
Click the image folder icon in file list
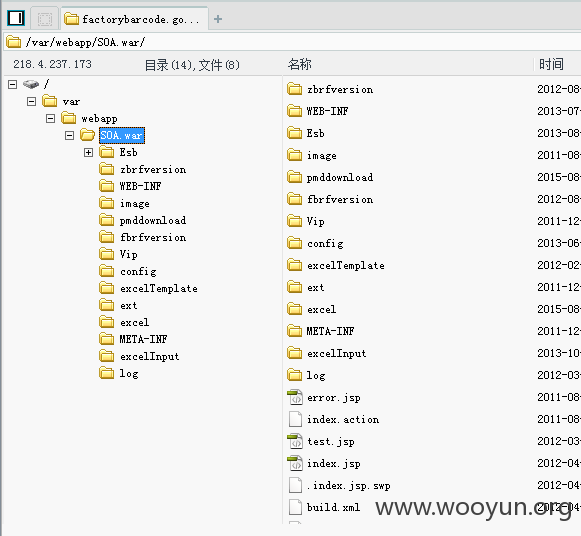[295, 155]
